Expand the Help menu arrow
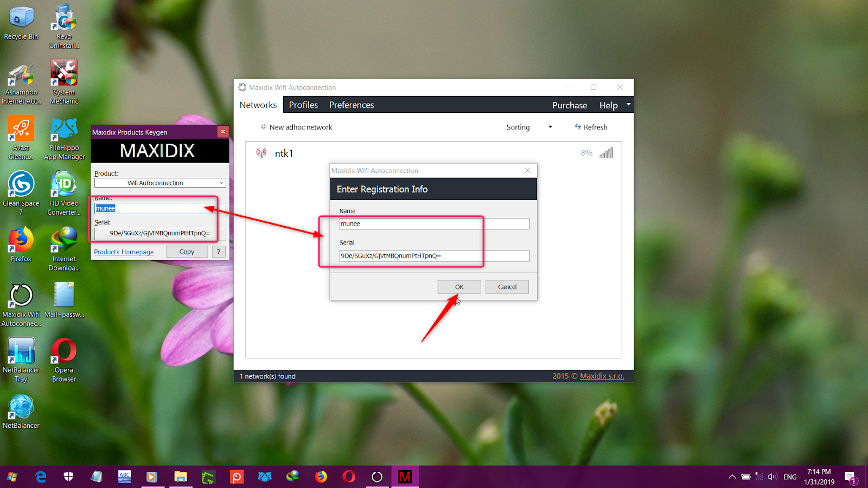Screen dimensions: 868x488 coord(628,105)
